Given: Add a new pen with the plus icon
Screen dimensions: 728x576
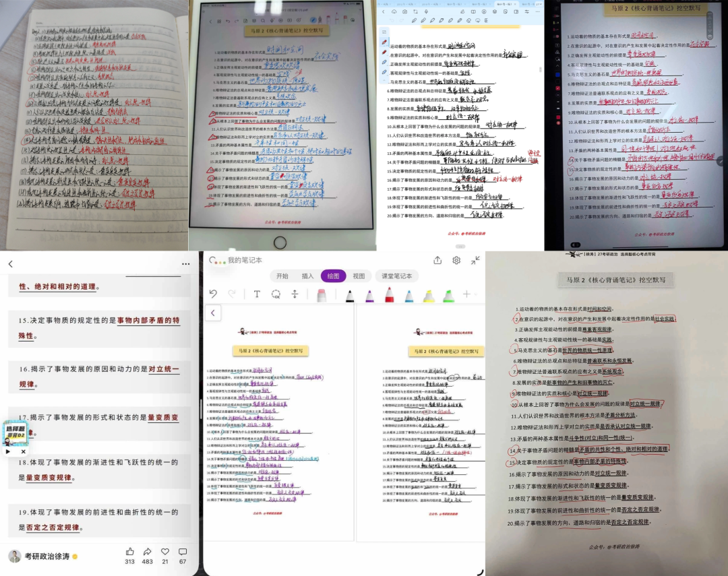Looking at the screenshot, I should click(x=466, y=294).
